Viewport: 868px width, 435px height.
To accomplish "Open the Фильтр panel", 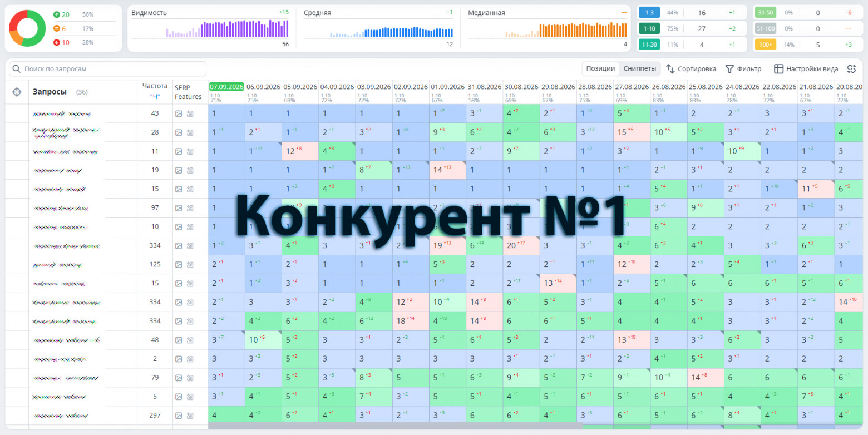I will pyautogui.click(x=743, y=69).
